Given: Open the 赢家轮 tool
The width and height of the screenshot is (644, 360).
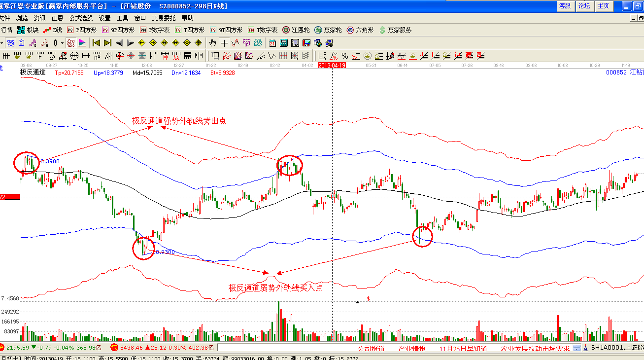Looking at the screenshot, I should (329, 30).
